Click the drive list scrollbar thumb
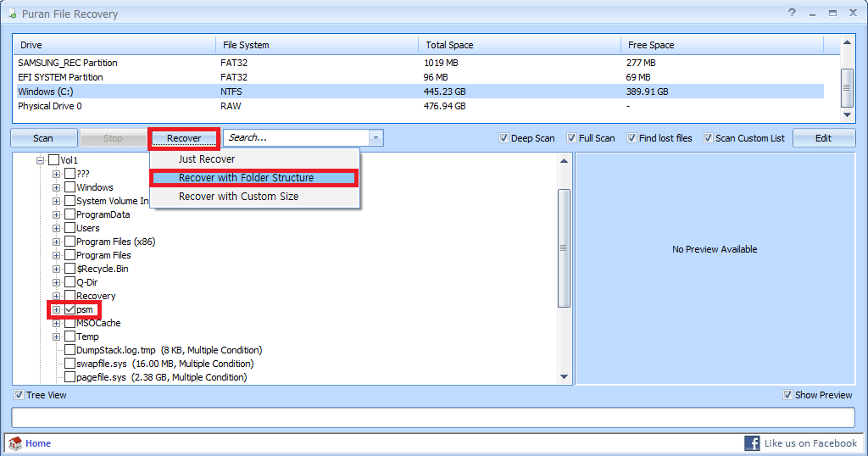868x456 pixels. pyautogui.click(x=847, y=87)
